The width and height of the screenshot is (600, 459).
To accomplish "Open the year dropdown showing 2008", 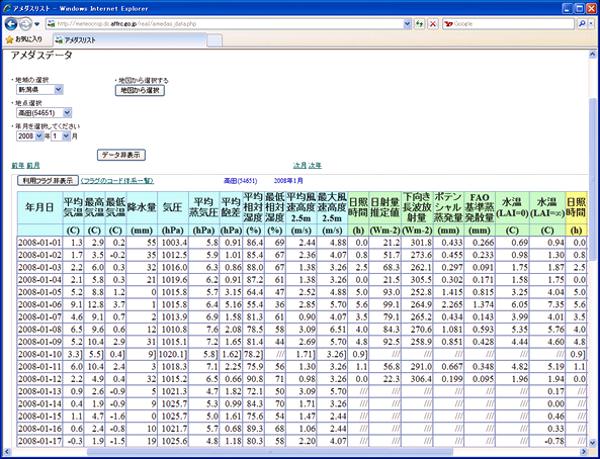I will tap(30, 136).
